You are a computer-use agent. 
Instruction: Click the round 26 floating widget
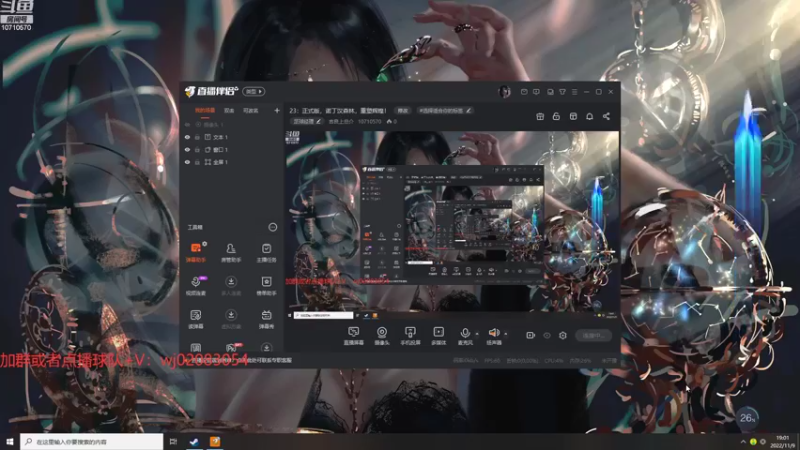click(x=747, y=418)
